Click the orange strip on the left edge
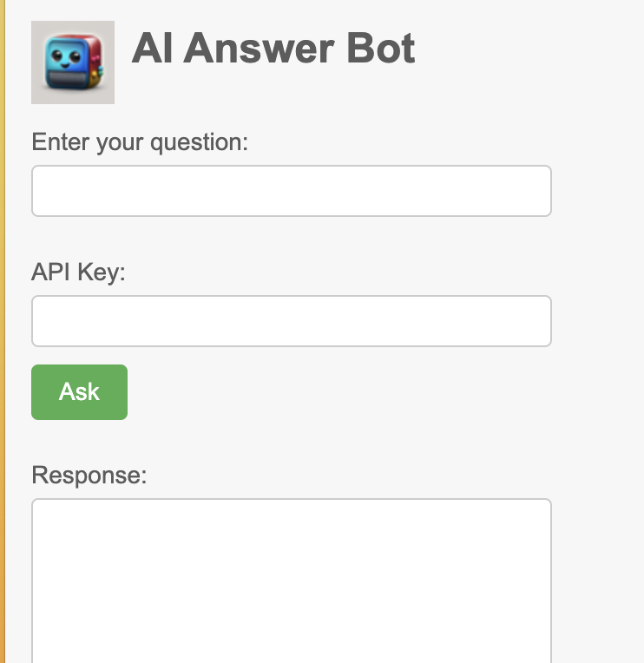Image resolution: width=644 pixels, height=663 pixels. [3, 347]
